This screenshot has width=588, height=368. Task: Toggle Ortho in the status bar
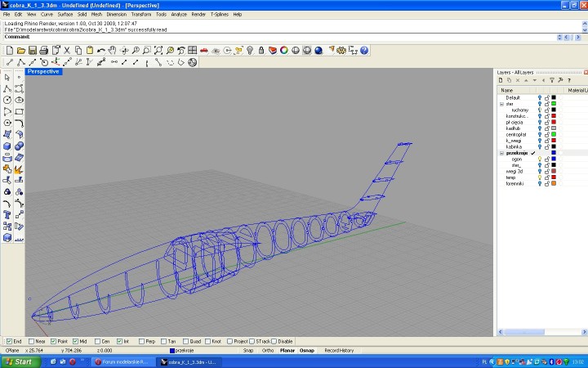(x=268, y=350)
